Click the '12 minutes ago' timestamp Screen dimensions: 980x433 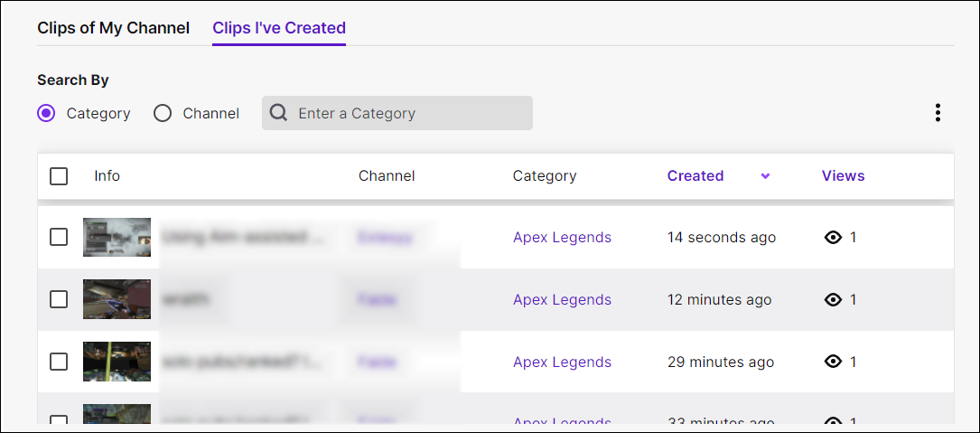click(719, 300)
